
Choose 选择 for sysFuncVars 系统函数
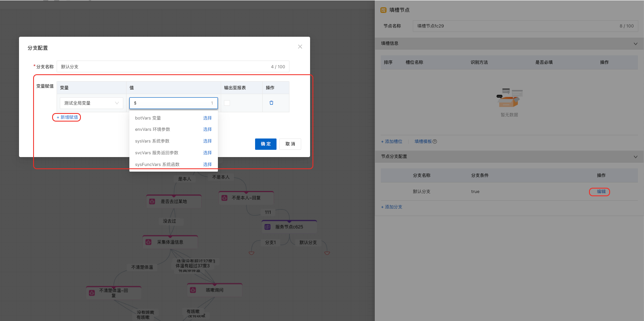click(x=207, y=164)
